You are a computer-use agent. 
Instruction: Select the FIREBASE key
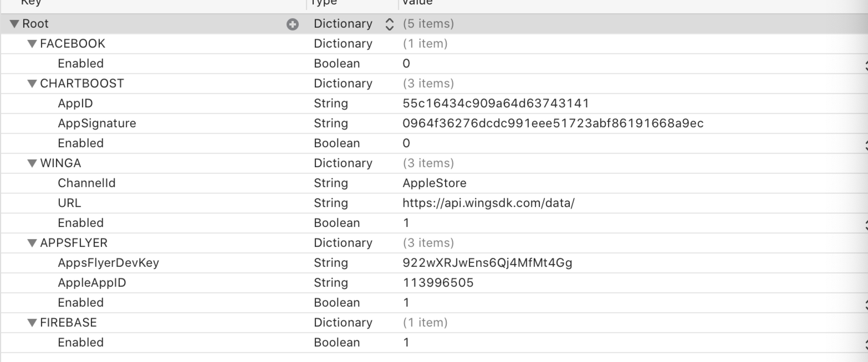tap(68, 323)
